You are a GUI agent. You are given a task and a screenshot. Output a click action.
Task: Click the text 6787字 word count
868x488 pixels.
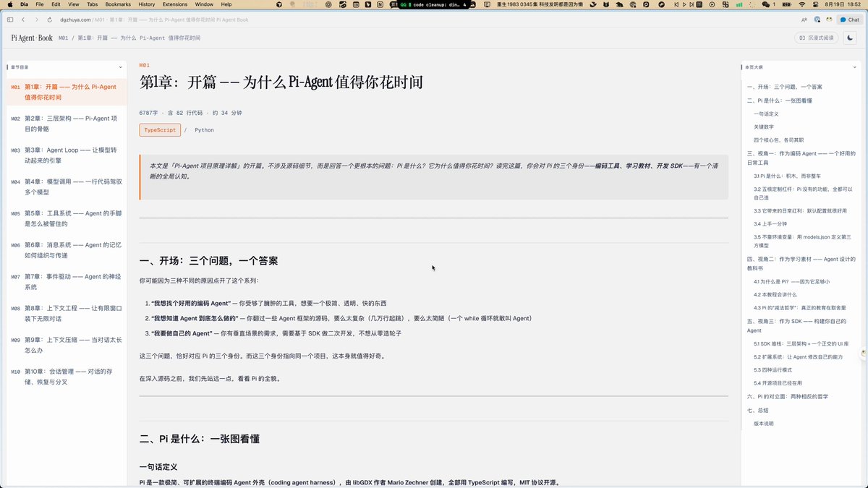(x=148, y=113)
